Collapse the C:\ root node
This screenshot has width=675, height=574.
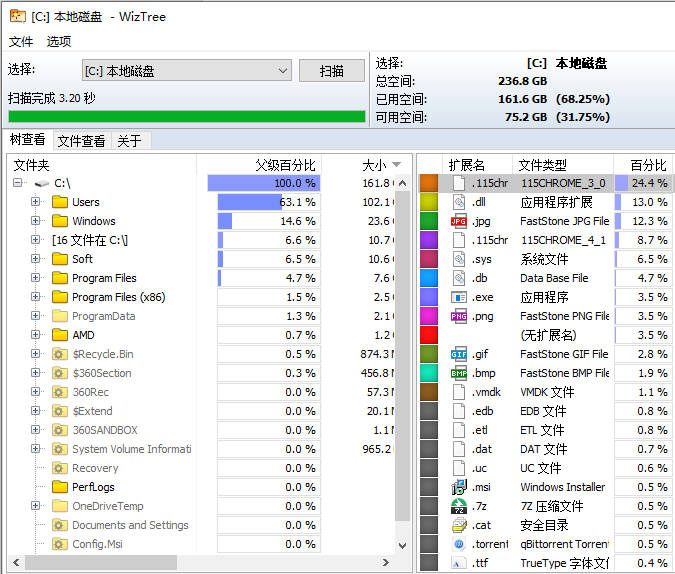[x=17, y=183]
